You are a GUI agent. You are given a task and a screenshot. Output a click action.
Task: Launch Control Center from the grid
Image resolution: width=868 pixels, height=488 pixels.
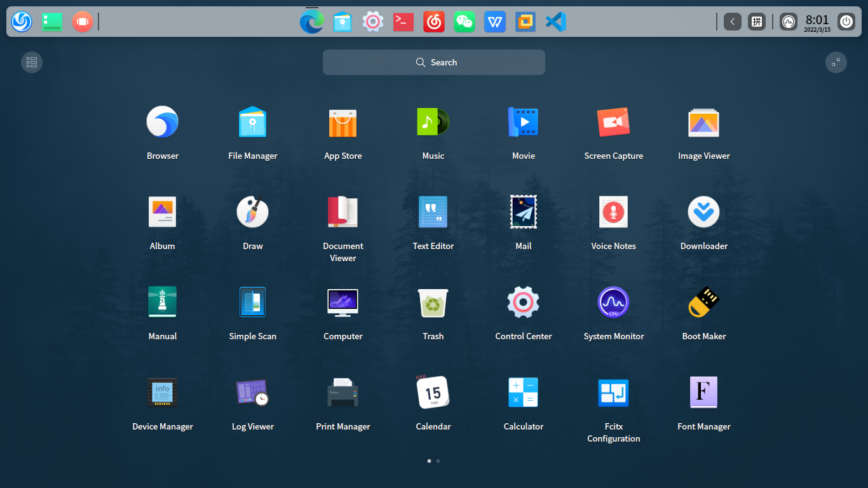pos(524,302)
